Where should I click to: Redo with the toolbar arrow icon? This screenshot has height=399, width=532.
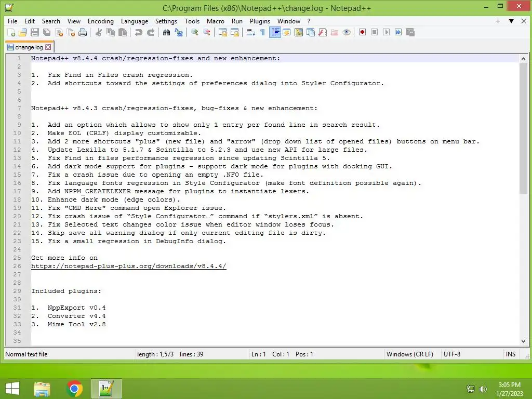click(151, 32)
